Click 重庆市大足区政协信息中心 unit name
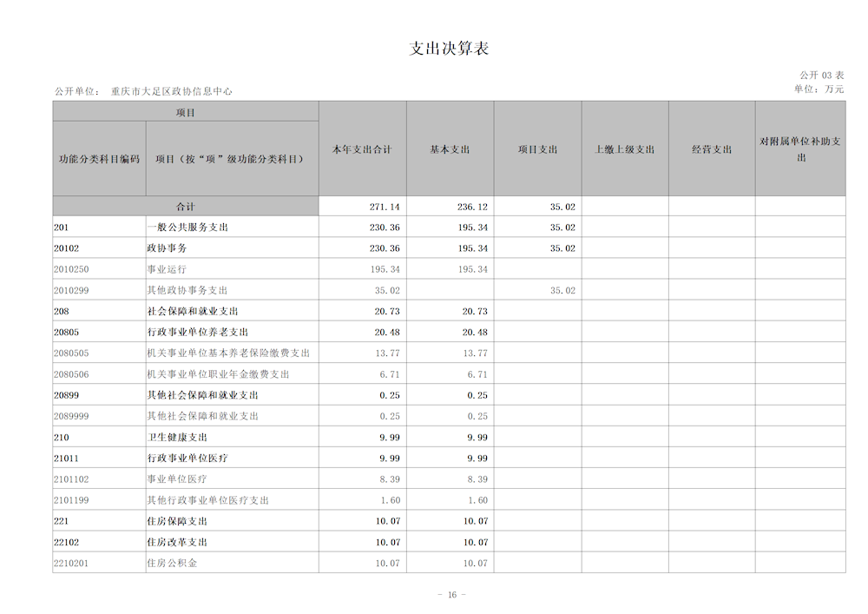 pyautogui.click(x=172, y=91)
